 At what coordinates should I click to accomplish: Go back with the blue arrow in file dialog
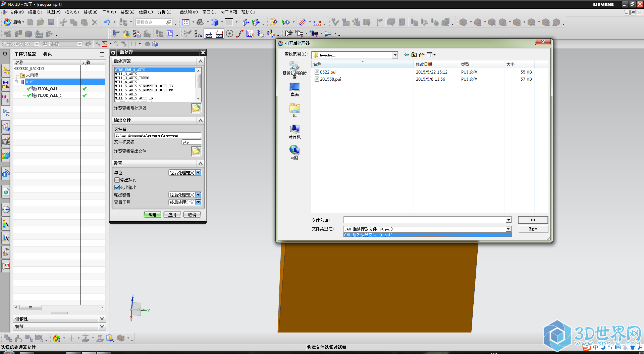[407, 55]
